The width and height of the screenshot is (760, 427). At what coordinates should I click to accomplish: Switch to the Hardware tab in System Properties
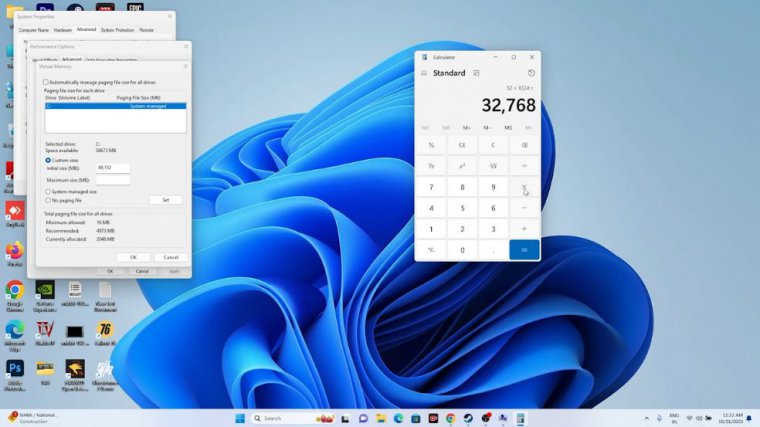62,30
